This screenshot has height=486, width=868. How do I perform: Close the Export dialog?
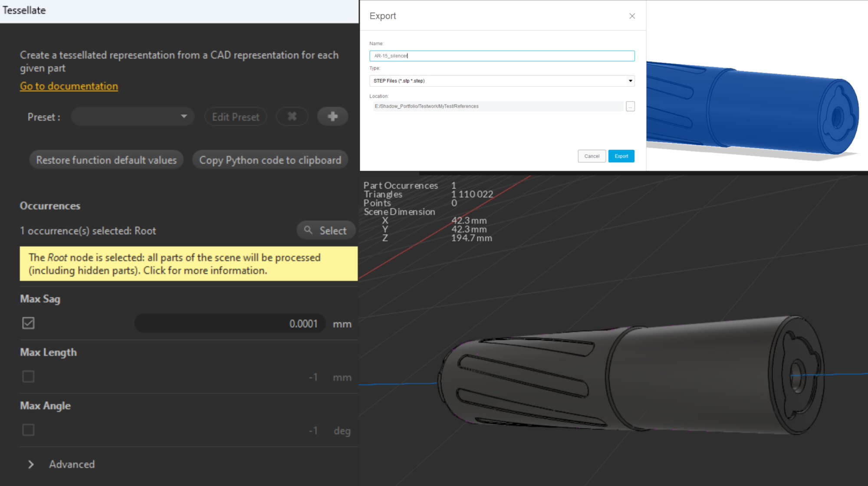632,16
